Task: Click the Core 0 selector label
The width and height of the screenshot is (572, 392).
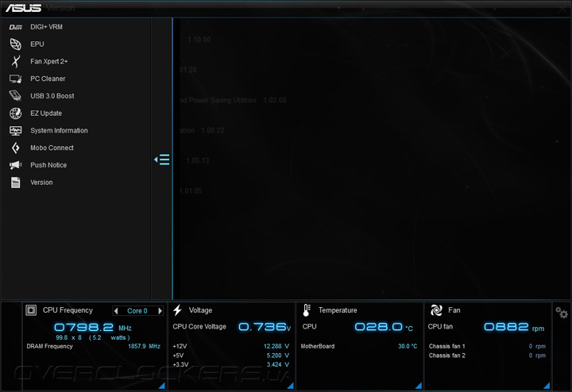Action: 137,311
